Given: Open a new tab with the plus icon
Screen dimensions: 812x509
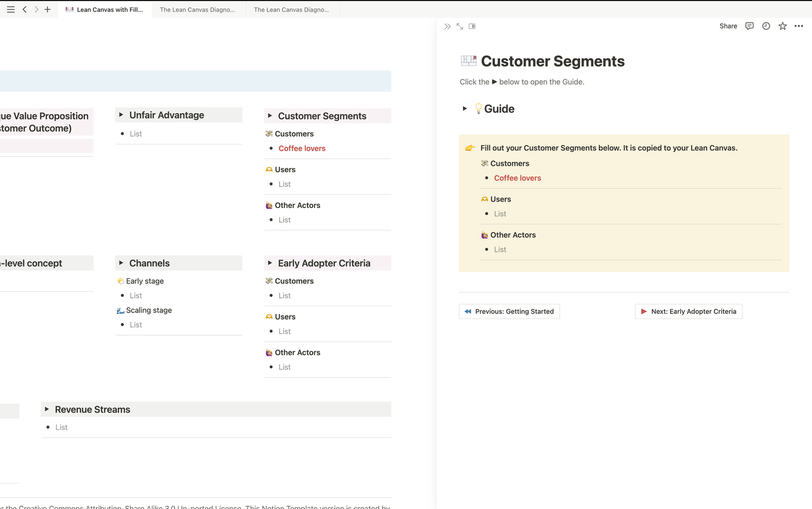Looking at the screenshot, I should pos(48,9).
